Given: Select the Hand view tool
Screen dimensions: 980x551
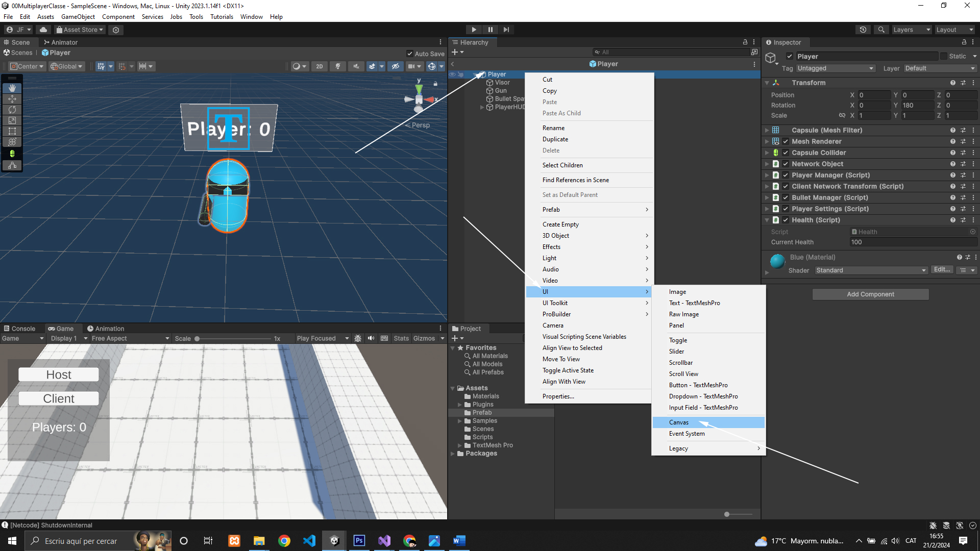Looking at the screenshot, I should (12, 88).
